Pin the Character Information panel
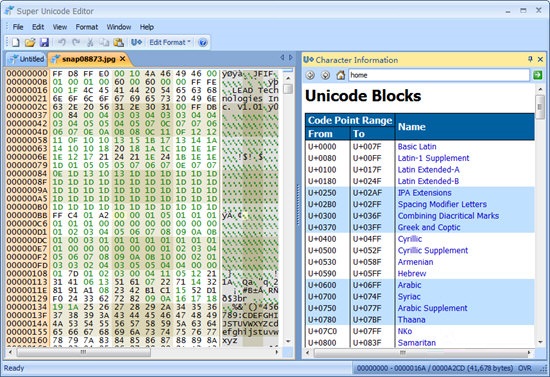This screenshot has height=377, width=550. [530, 59]
